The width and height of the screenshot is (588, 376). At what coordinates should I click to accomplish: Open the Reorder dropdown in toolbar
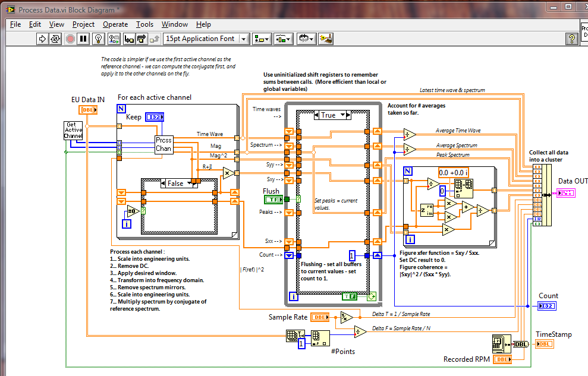coord(306,39)
